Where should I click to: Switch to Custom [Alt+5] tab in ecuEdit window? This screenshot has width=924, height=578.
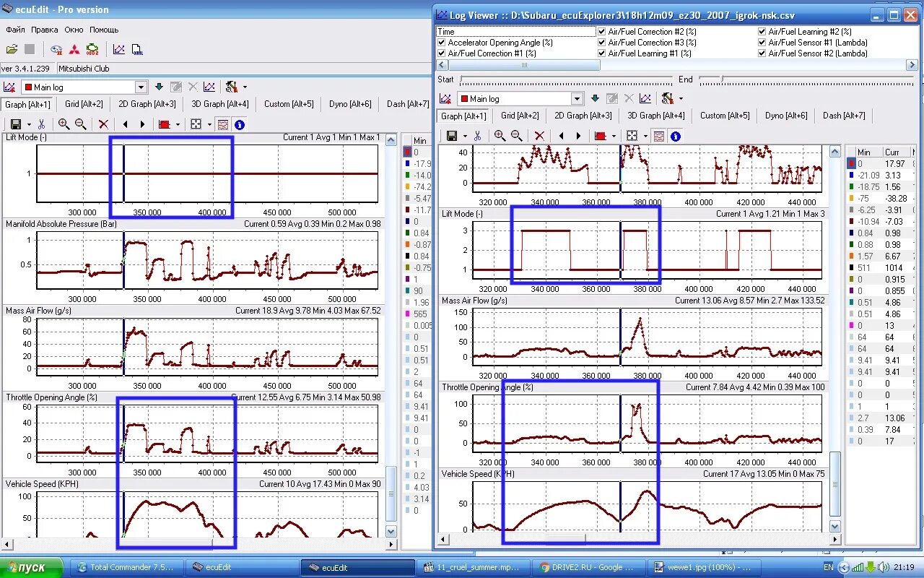tap(288, 104)
